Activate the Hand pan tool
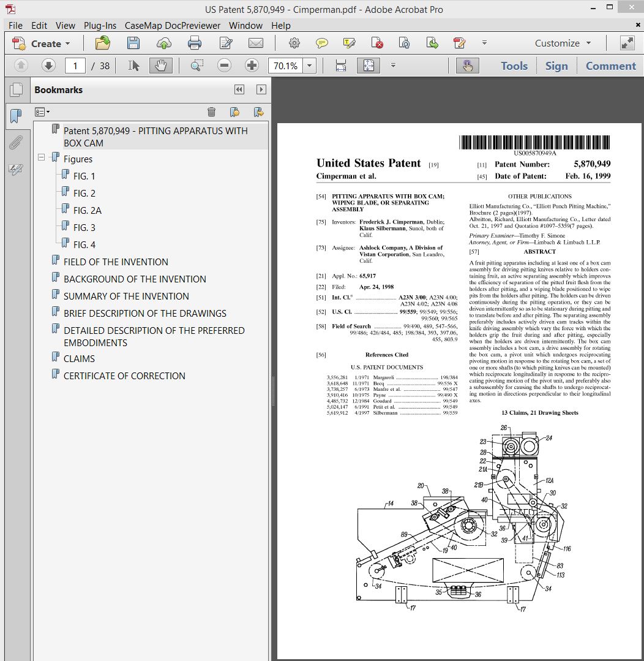 point(161,66)
